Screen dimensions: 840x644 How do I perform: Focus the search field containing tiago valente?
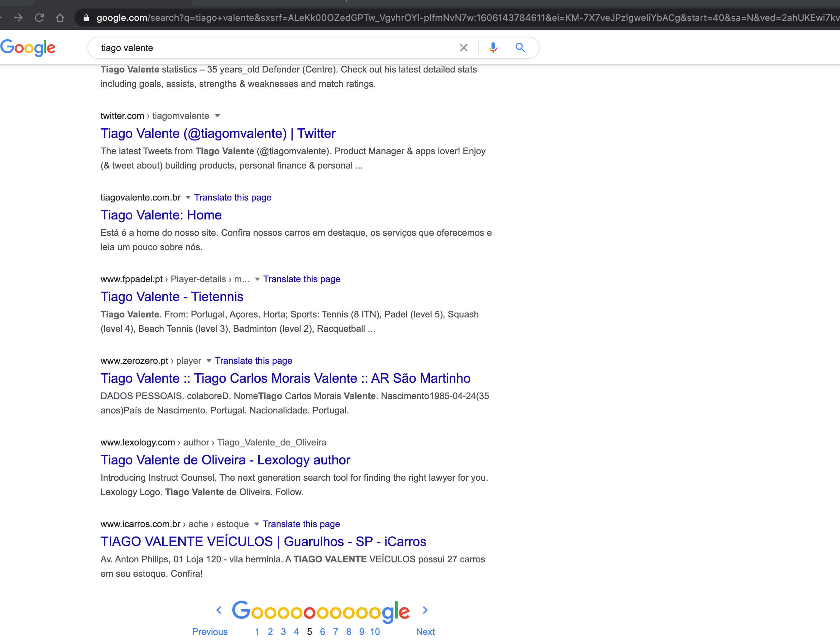pyautogui.click(x=276, y=48)
